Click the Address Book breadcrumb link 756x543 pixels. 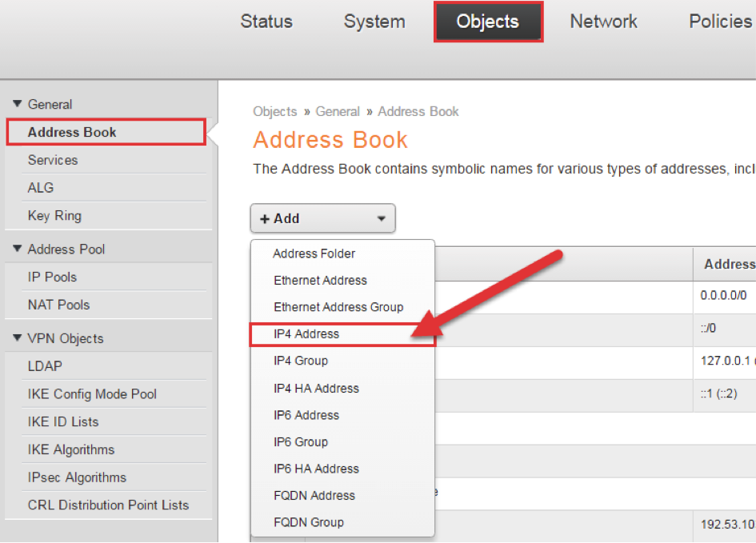tap(418, 111)
